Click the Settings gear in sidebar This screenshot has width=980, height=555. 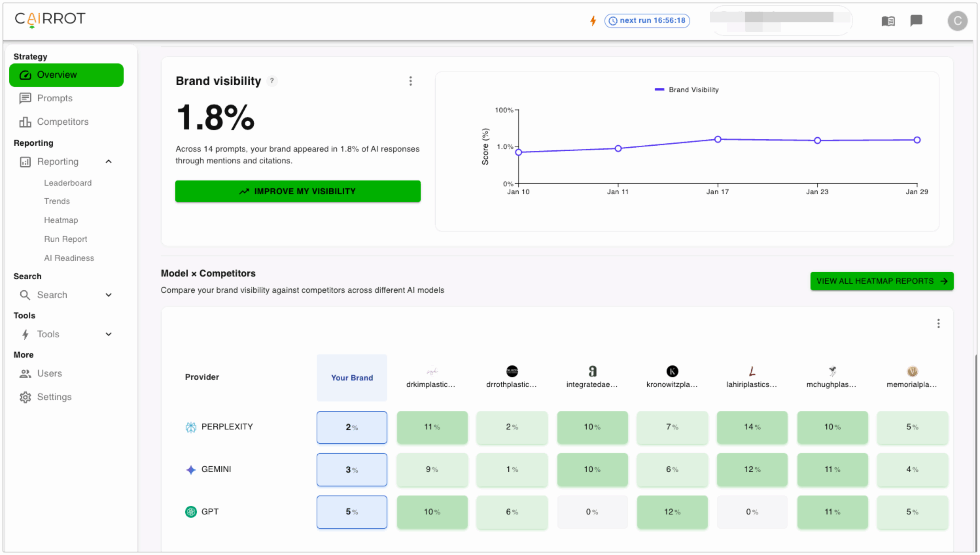pos(25,397)
